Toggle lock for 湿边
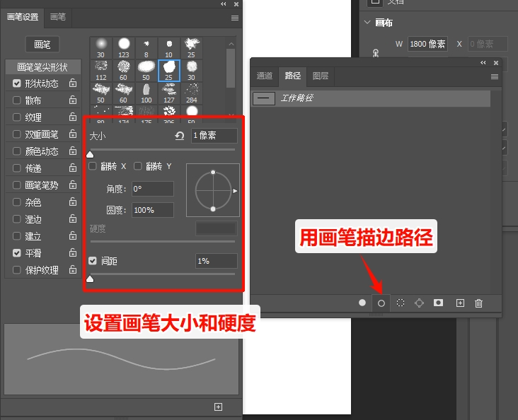This screenshot has width=518, height=420. pos(73,218)
